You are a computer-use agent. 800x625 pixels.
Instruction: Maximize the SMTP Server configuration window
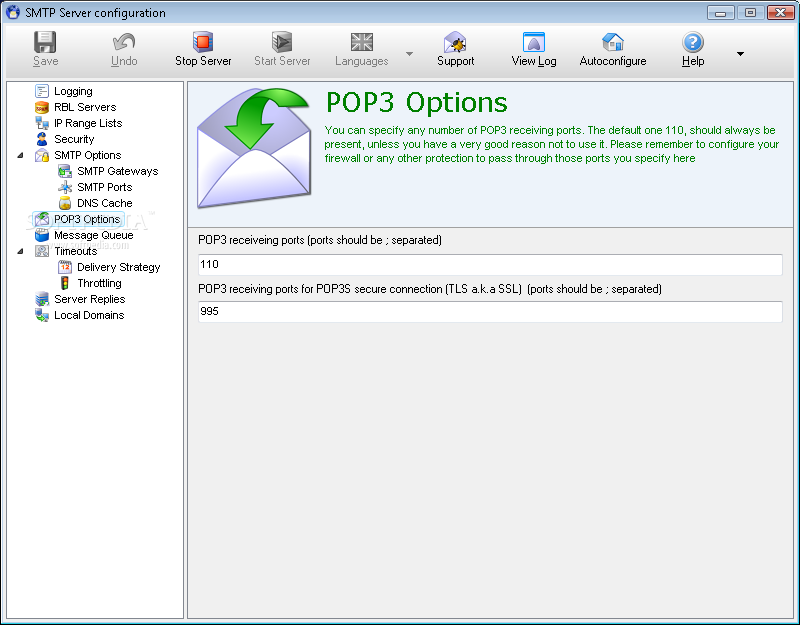[x=750, y=12]
